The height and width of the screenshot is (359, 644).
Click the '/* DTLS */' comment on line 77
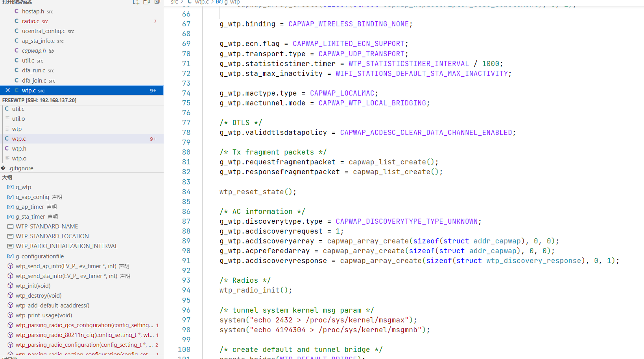241,123
